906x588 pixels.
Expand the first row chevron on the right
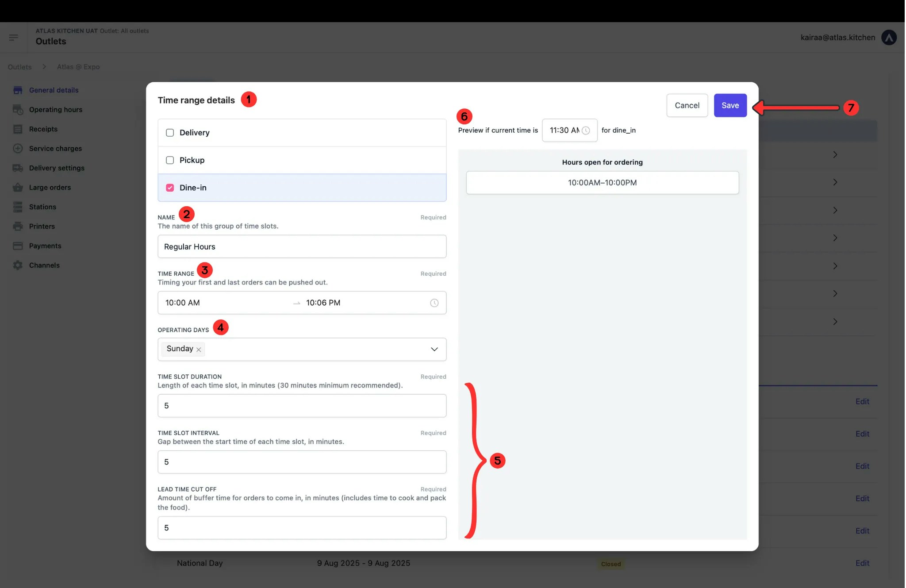[835, 154]
